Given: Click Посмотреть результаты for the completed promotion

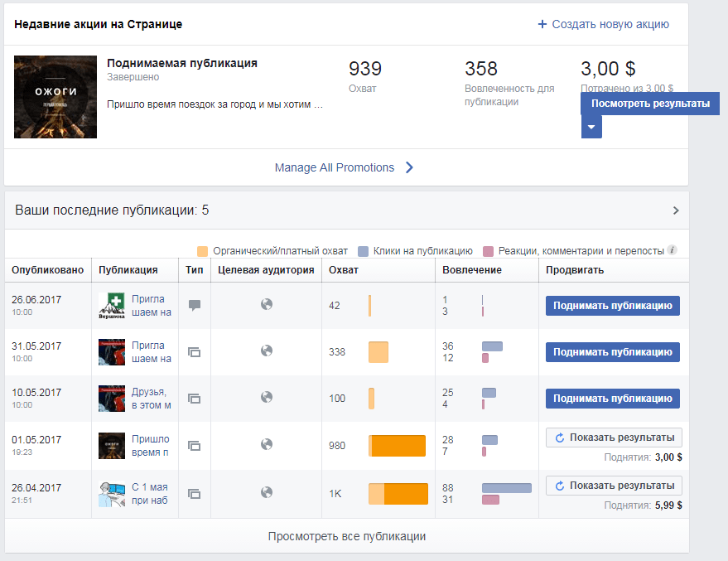Looking at the screenshot, I should point(651,103).
